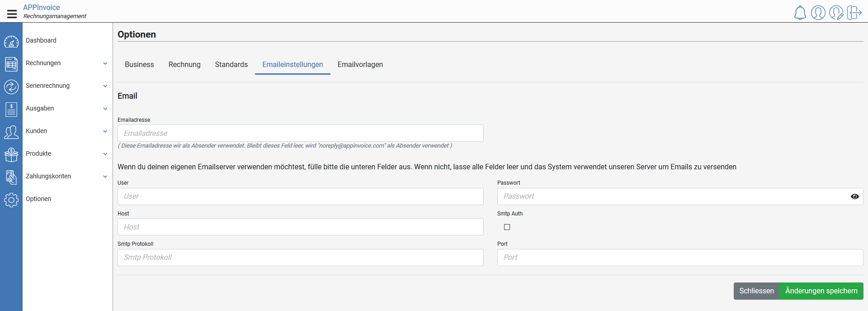Expand the Serienrechnung submenu chevron
868x311 pixels.
coord(105,86)
